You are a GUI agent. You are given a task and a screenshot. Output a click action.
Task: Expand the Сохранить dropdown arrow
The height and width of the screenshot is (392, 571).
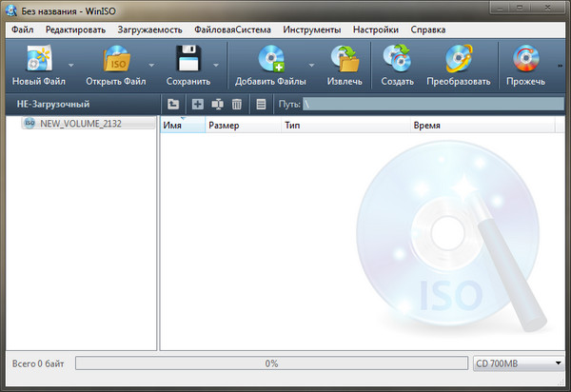tap(216, 66)
